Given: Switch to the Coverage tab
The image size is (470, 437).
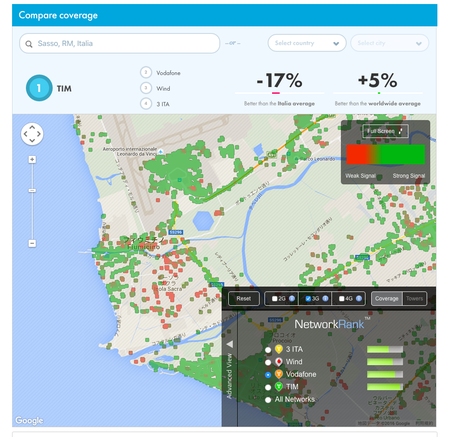Looking at the screenshot, I should point(387,299).
